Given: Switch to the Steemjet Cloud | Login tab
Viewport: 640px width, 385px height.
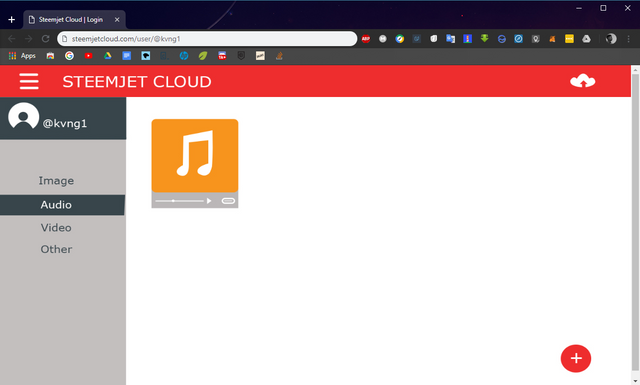Looking at the screenshot, I should pyautogui.click(x=74, y=20).
